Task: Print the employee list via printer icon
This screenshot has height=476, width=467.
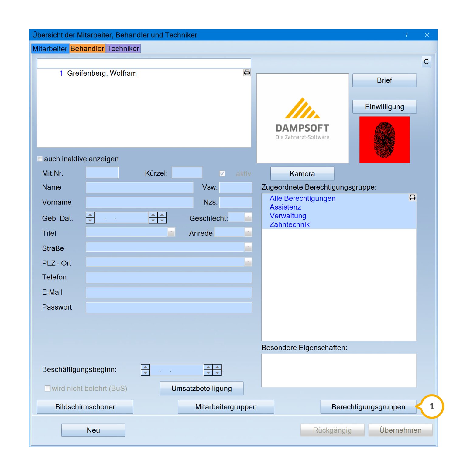Action: coord(247,72)
